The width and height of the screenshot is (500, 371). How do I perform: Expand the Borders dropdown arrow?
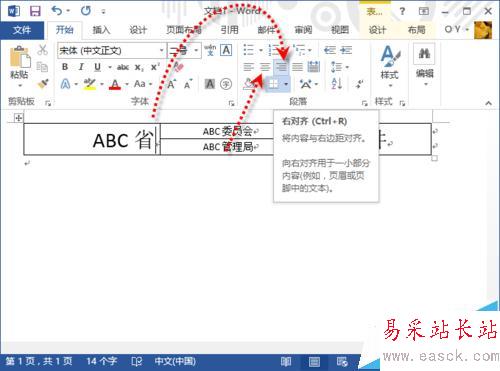[286, 84]
